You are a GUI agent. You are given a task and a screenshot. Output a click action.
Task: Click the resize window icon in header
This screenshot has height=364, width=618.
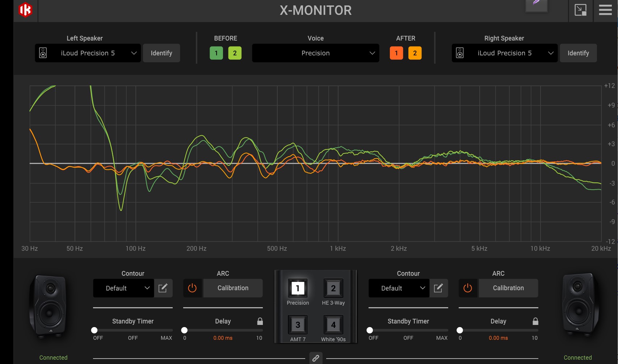coord(581,10)
